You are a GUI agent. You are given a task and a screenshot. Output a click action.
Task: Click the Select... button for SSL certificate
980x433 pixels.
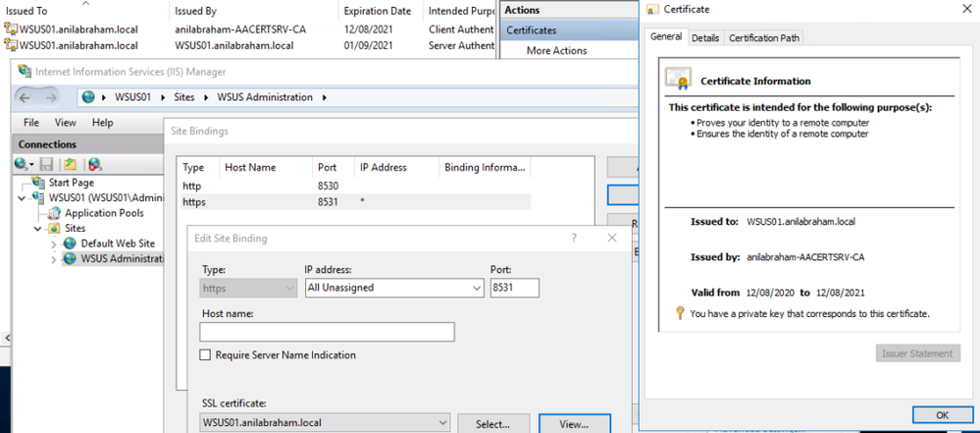(x=493, y=423)
